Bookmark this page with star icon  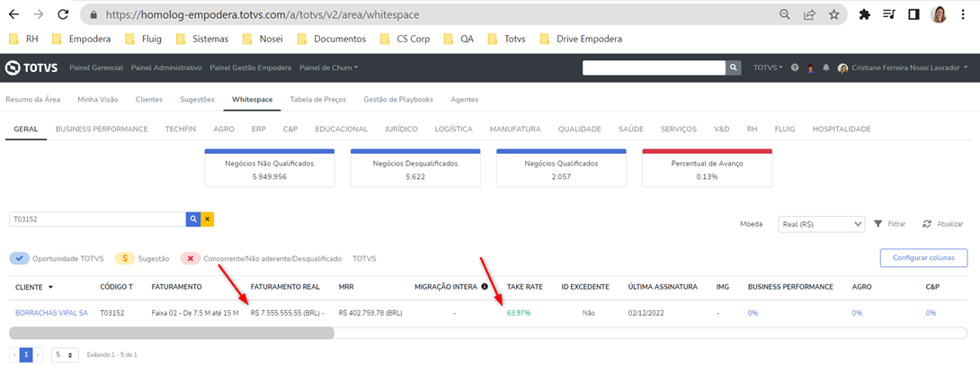pyautogui.click(x=833, y=14)
